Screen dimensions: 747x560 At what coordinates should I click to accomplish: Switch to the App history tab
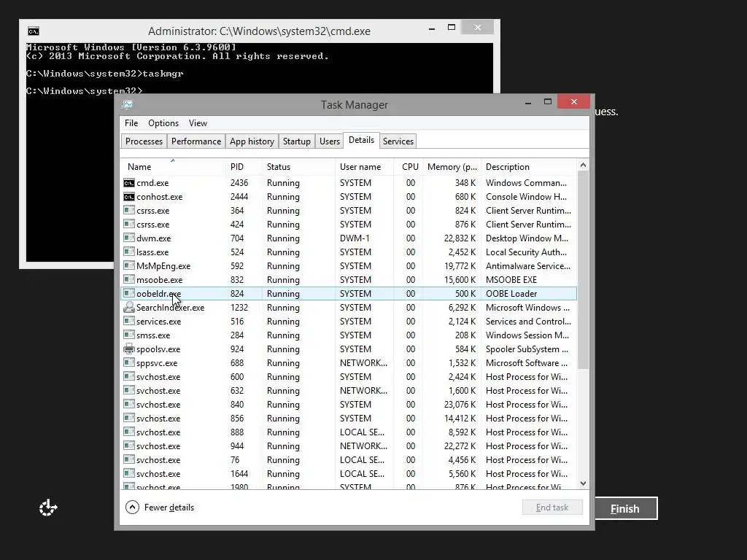tap(252, 141)
